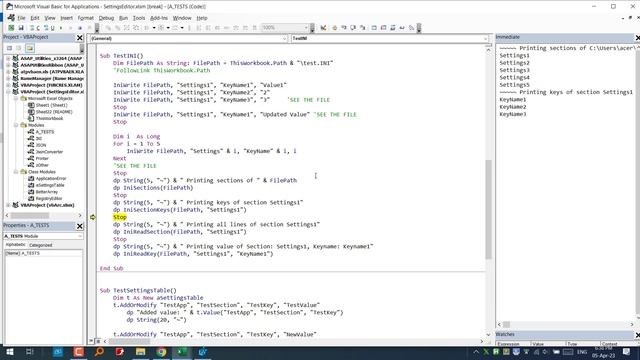Open the Windows Start button

click(9, 352)
